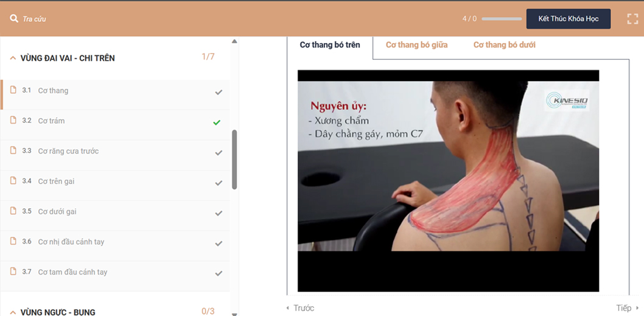Click the checkmark for Cơ trên gai
644x316 pixels.
[219, 183]
